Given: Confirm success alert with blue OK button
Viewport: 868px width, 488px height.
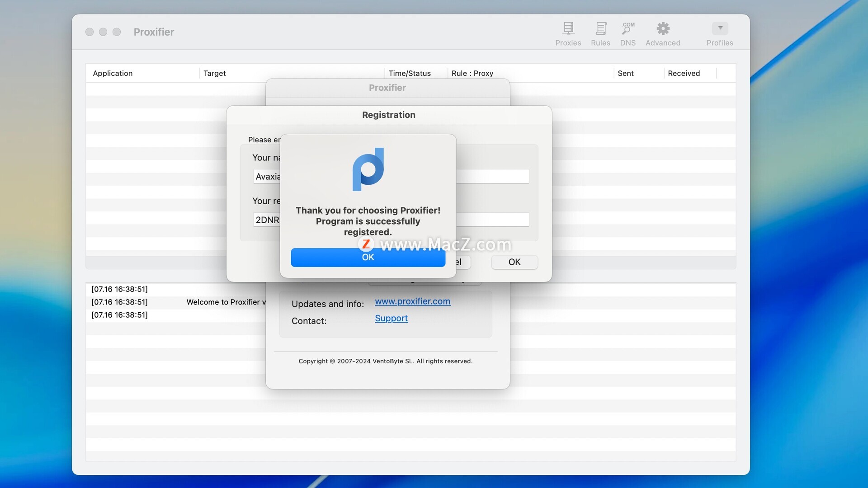Looking at the screenshot, I should (368, 258).
